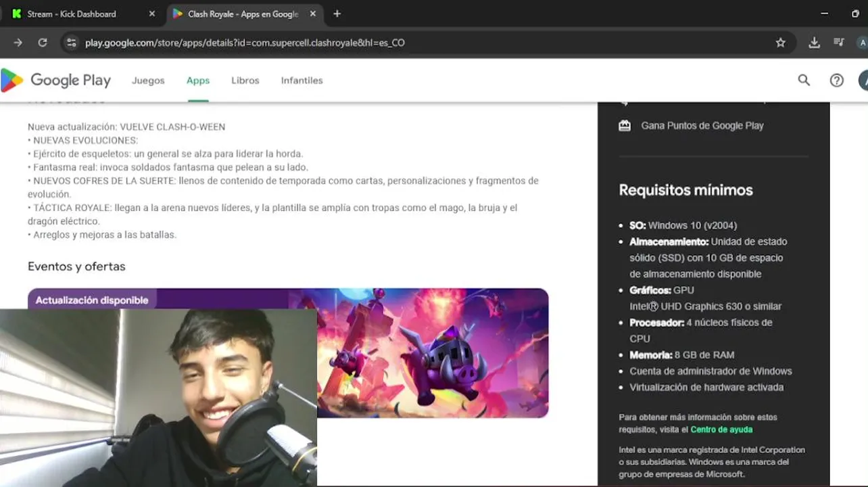Viewport: 868px width, 487px height.
Task: Open the Clash Royale event banner image
Action: [288, 353]
